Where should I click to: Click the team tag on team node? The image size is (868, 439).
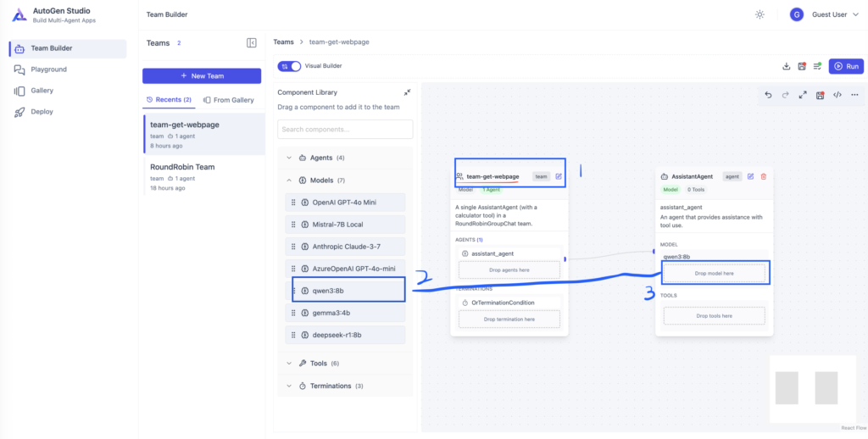coord(542,176)
